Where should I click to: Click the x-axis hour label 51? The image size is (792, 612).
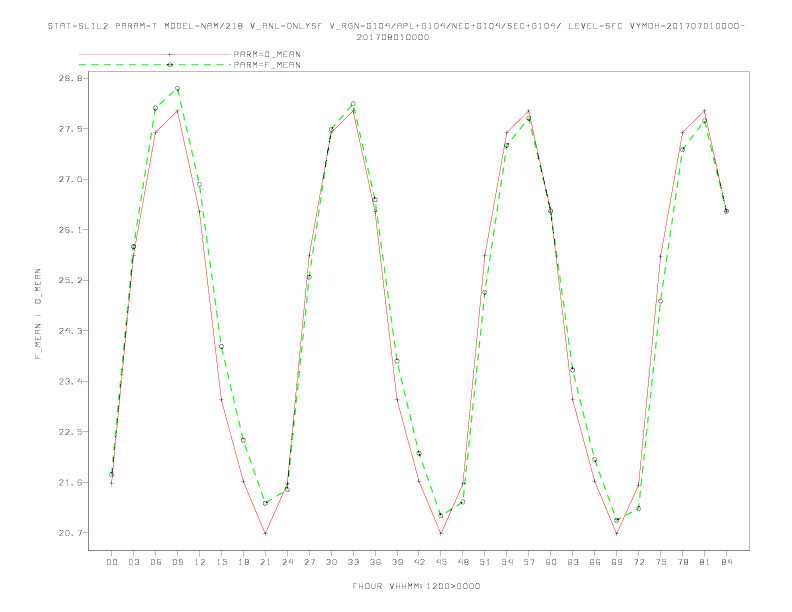coord(485,562)
